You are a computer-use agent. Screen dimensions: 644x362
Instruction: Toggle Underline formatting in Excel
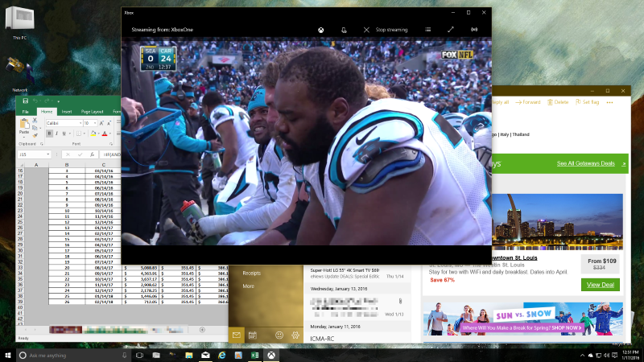coord(65,134)
